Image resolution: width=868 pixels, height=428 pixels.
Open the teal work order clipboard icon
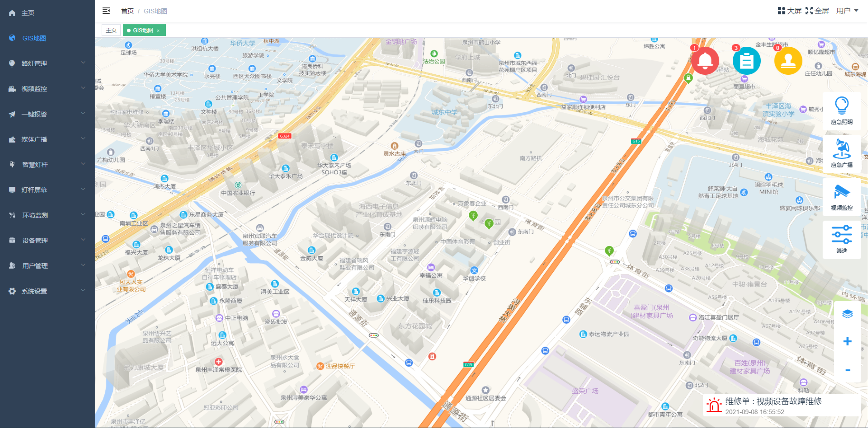(746, 61)
